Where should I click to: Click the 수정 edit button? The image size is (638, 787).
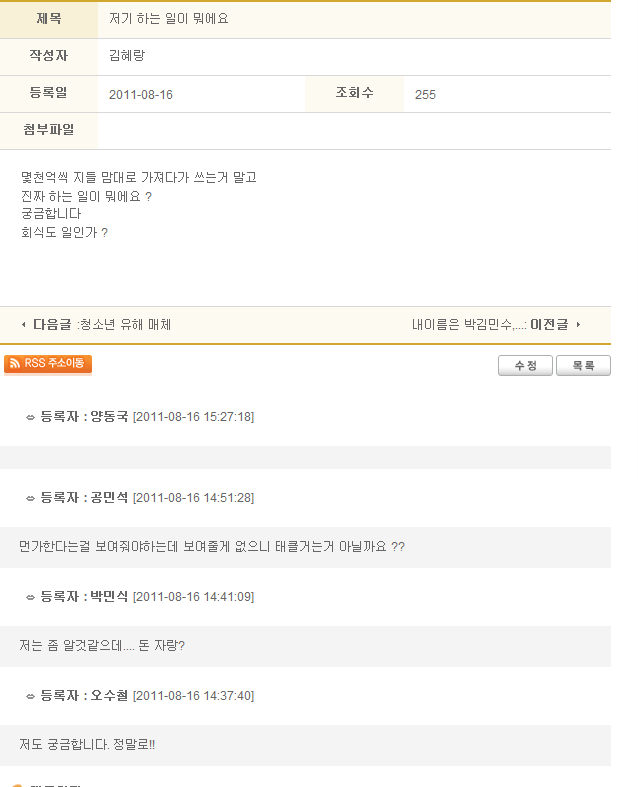[x=525, y=365]
